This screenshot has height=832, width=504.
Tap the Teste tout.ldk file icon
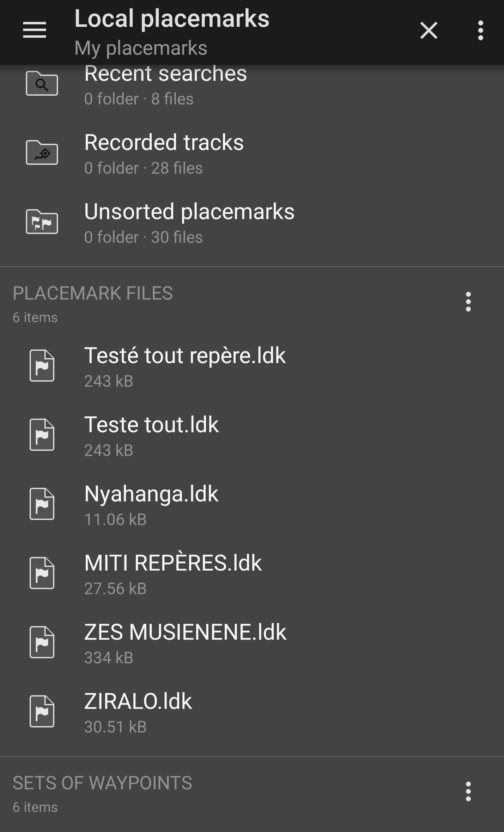tap(42, 435)
